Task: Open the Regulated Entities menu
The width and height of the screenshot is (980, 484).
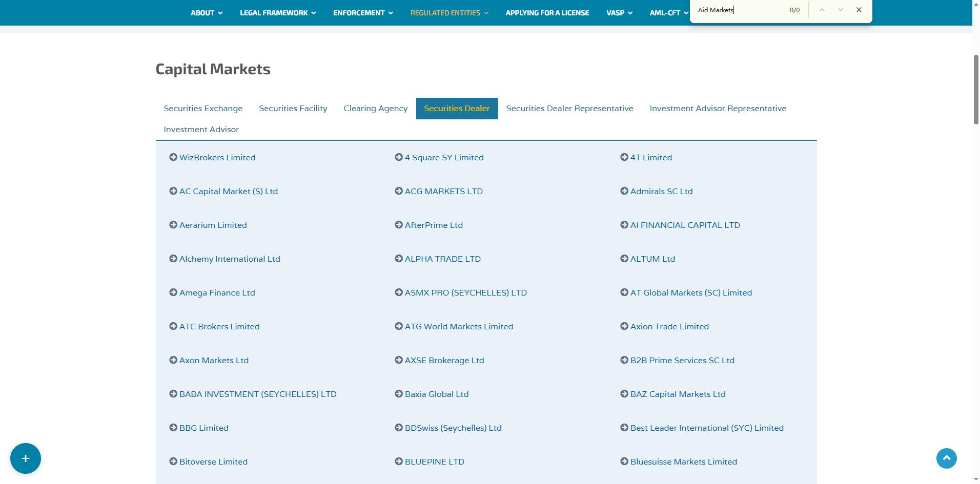Action: tap(449, 13)
